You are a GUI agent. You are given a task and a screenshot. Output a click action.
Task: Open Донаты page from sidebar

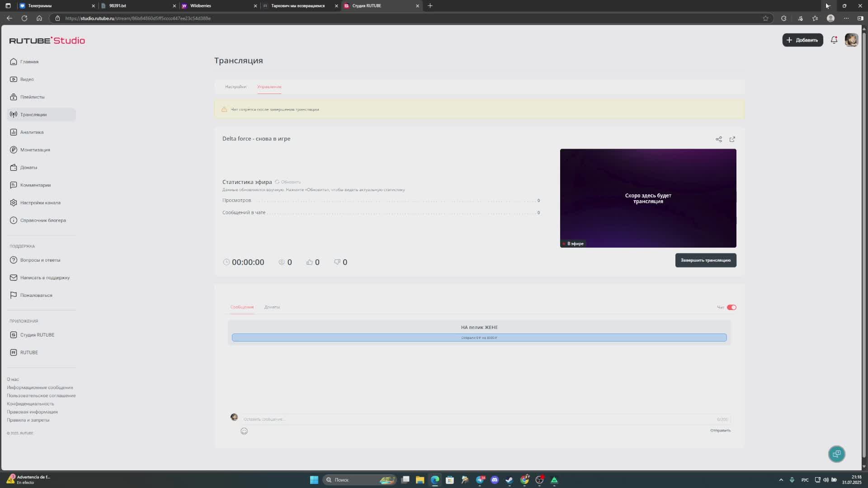coord(28,168)
